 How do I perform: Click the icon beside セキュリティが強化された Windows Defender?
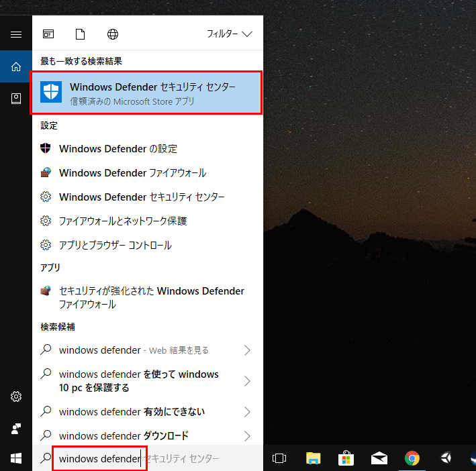(46, 291)
